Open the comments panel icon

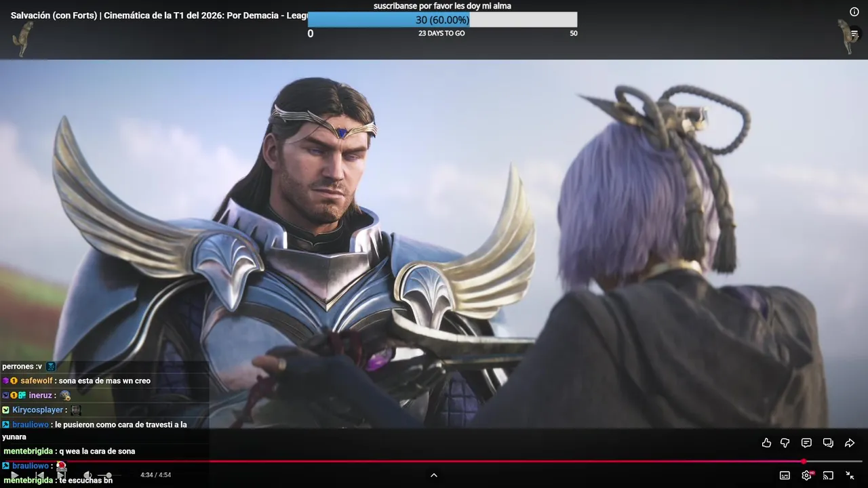(806, 443)
